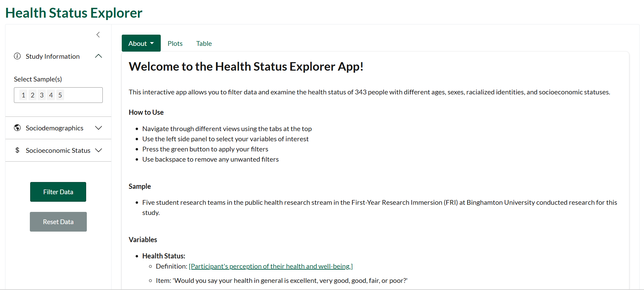Viewport: 644px width, 290px height.
Task: Click the Reset Data button
Action: [58, 222]
